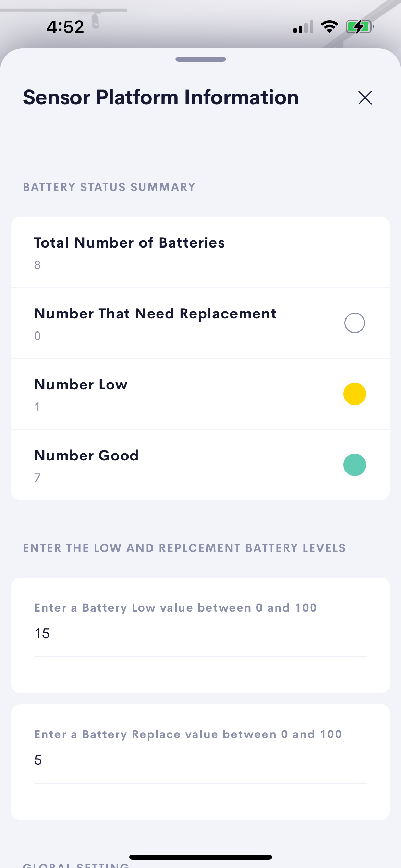Tap the Sensor Platform Information title
This screenshot has height=868, width=401.
(x=161, y=97)
